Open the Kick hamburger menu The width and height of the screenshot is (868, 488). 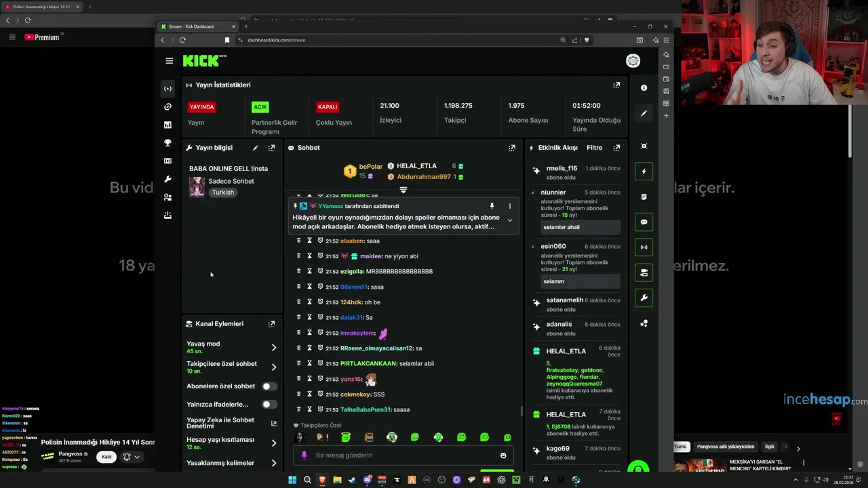[x=169, y=61]
